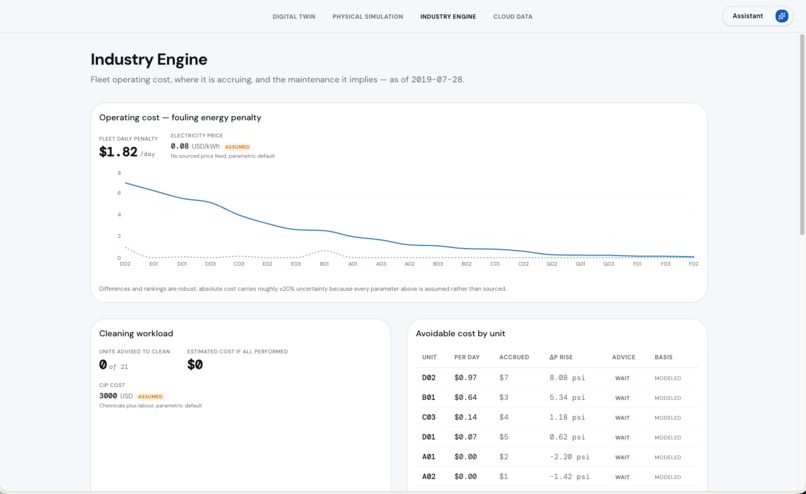The width and height of the screenshot is (806, 494).
Task: Select the Industry Engine tab
Action: (x=448, y=16)
